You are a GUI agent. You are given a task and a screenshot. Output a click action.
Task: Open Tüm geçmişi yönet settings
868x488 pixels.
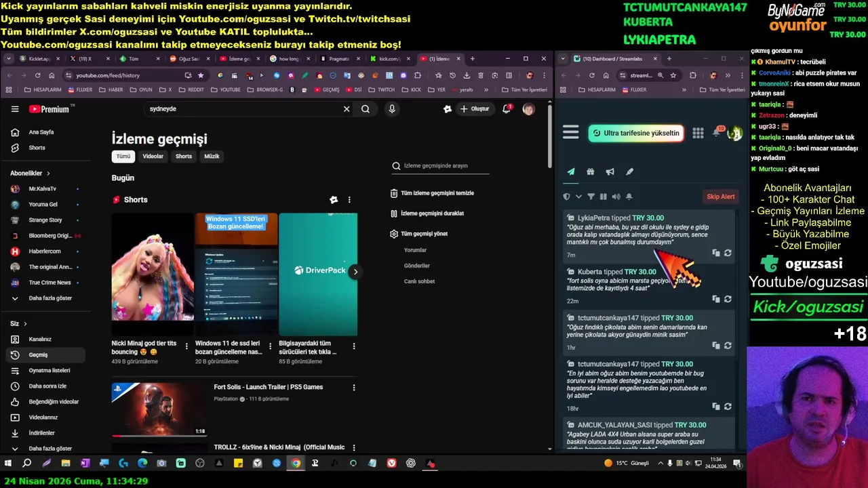(x=419, y=234)
